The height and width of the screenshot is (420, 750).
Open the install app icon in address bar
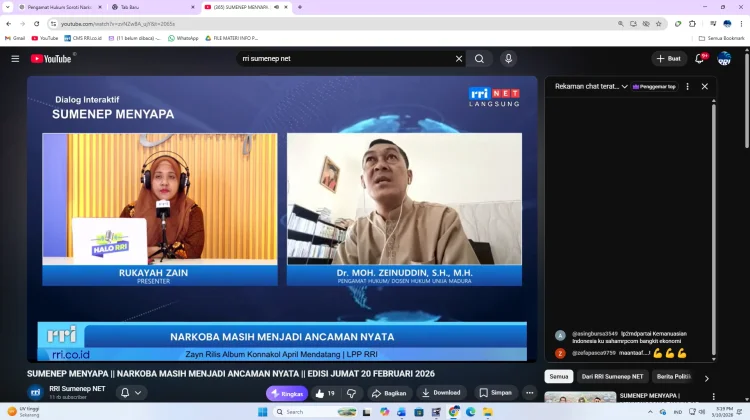(633, 23)
